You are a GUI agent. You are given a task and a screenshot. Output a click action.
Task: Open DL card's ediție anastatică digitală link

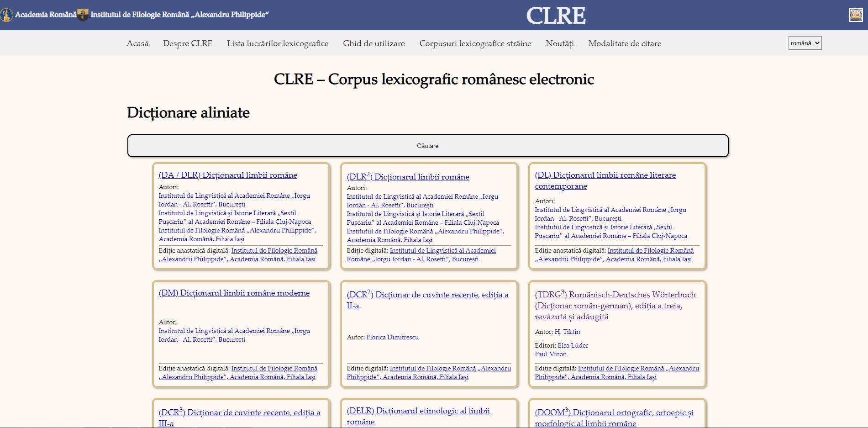tap(614, 255)
